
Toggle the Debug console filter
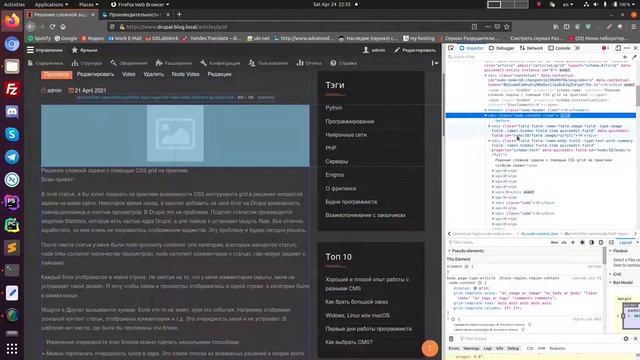[513, 349]
